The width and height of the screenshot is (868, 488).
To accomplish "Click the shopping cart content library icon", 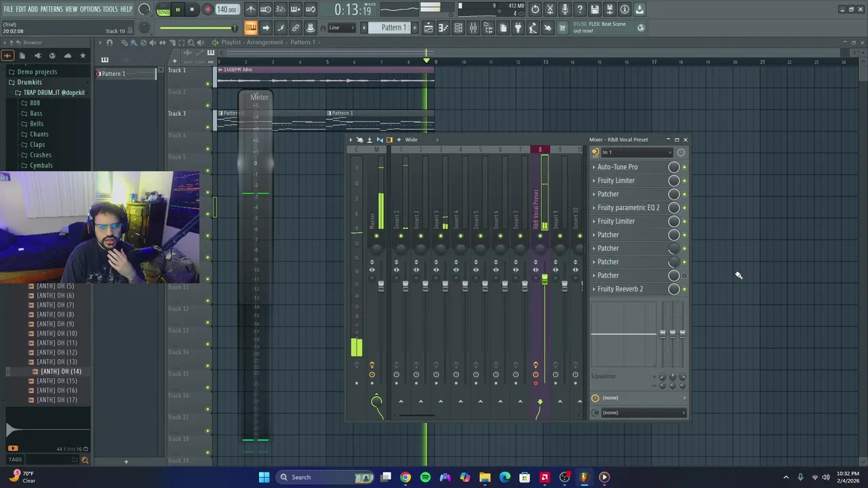I will [x=563, y=28].
